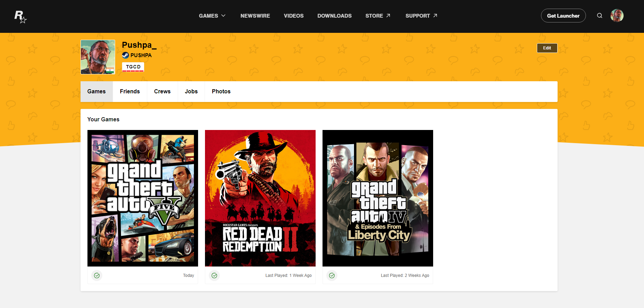Switch to the Crews tab

click(x=162, y=92)
